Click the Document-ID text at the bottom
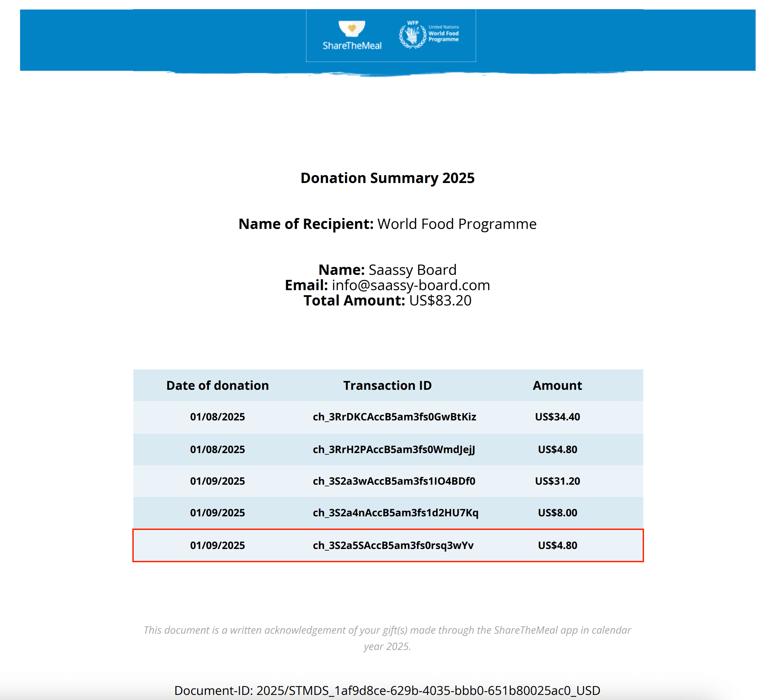Screen dimensions: 775x700 pos(387,690)
